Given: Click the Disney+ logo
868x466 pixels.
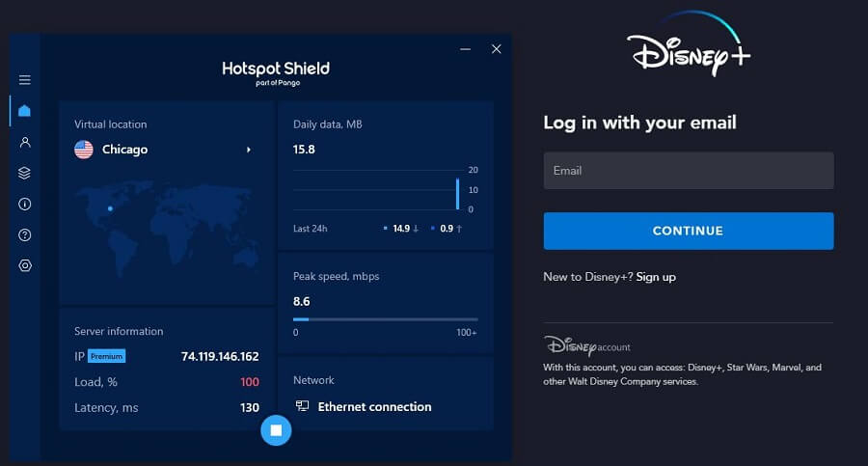Looking at the screenshot, I should 690,44.
